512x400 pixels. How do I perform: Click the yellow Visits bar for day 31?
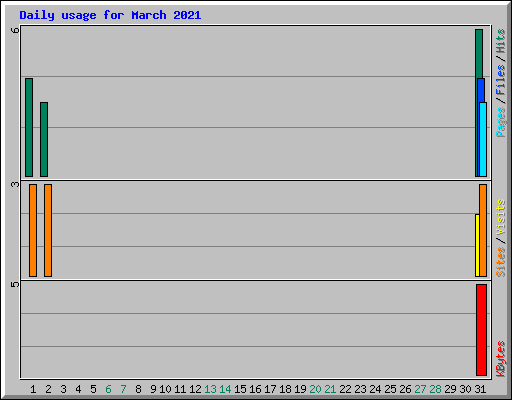point(477,245)
